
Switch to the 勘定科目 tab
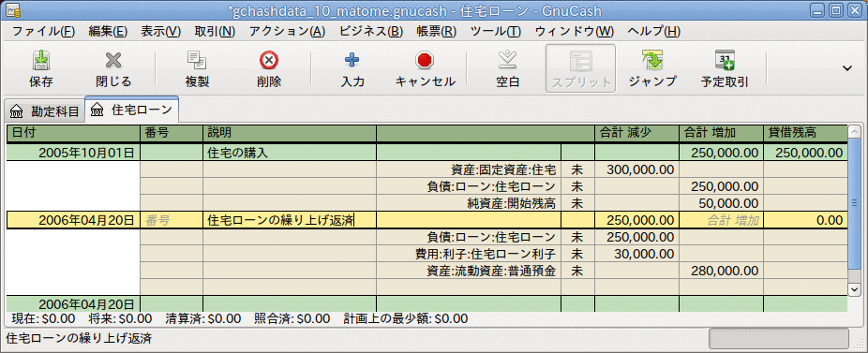[x=45, y=111]
